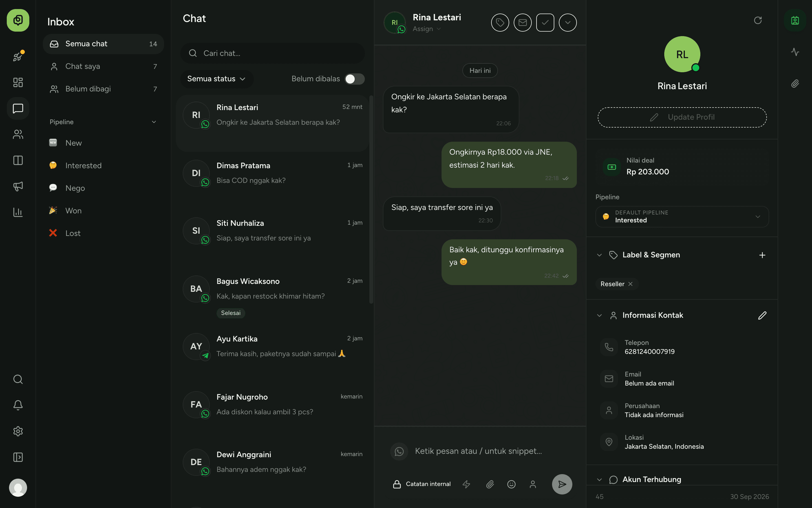Click the green app logo icon

(18, 20)
